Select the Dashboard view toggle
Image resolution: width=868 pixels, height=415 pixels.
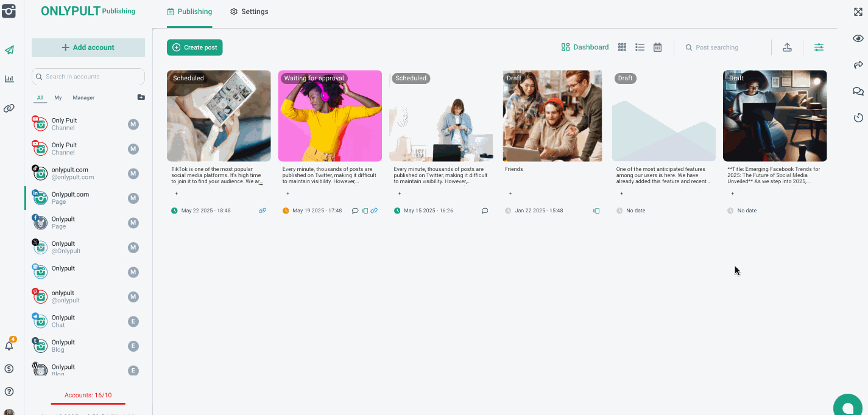click(585, 47)
